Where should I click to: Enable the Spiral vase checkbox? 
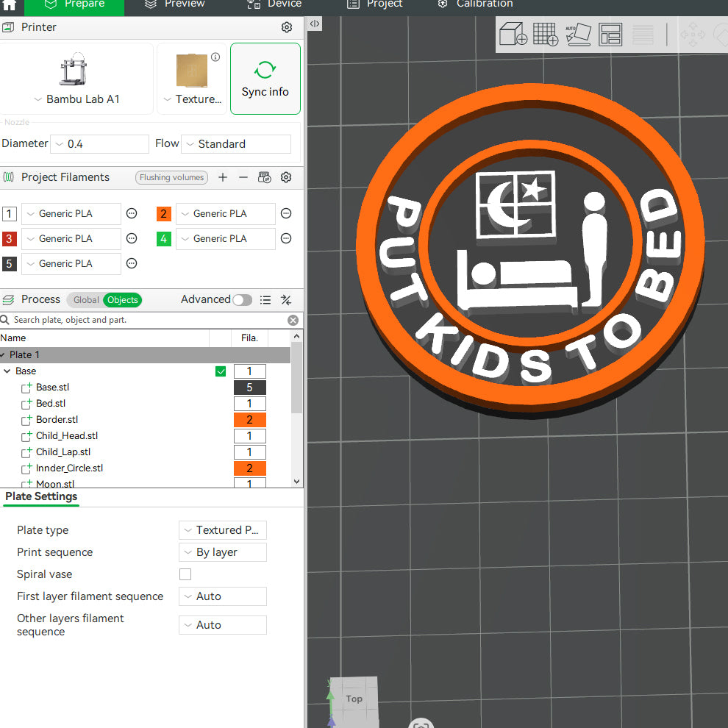tap(185, 574)
